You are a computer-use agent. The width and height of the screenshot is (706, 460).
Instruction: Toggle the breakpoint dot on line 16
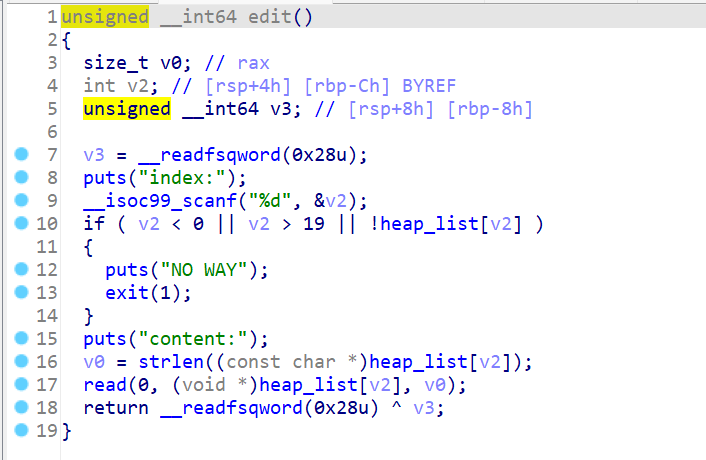click(21, 361)
